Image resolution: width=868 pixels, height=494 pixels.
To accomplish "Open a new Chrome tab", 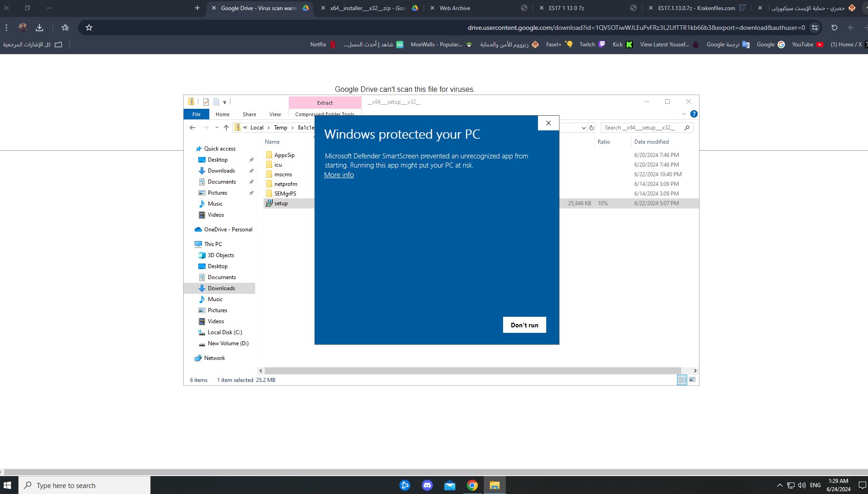I will pos(197,8).
